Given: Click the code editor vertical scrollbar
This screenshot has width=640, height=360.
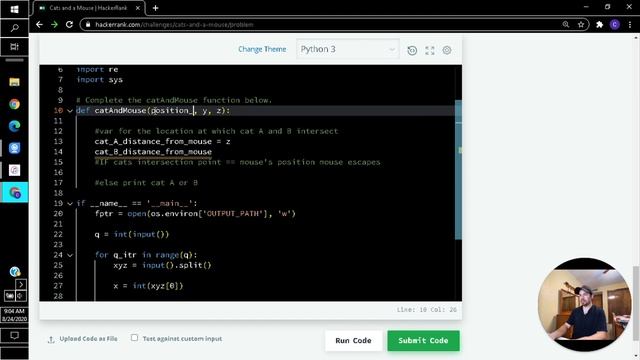Looking at the screenshot, I should pyautogui.click(x=458, y=169).
